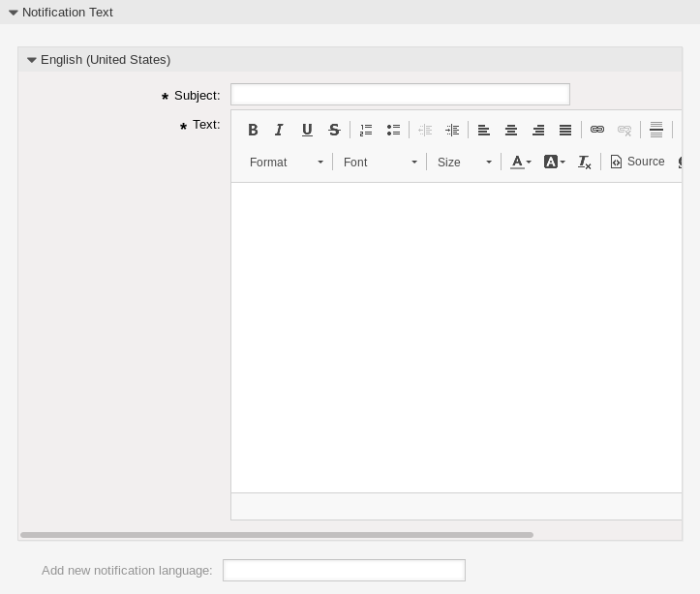Screen dimensions: 700x594
Task: Increase indent of paragraph
Action: (452, 130)
